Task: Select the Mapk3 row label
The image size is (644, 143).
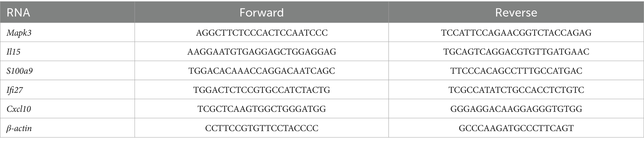Action: pyautogui.click(x=19, y=33)
